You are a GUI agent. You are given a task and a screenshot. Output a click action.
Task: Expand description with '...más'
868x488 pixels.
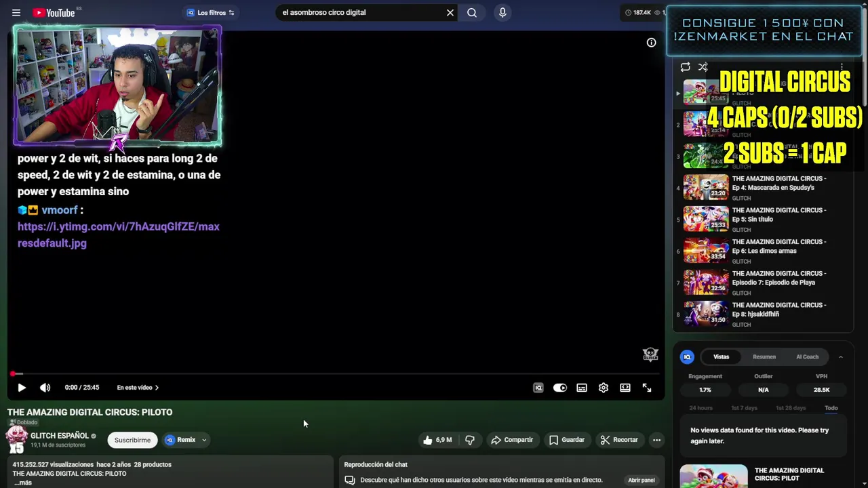coord(22,483)
